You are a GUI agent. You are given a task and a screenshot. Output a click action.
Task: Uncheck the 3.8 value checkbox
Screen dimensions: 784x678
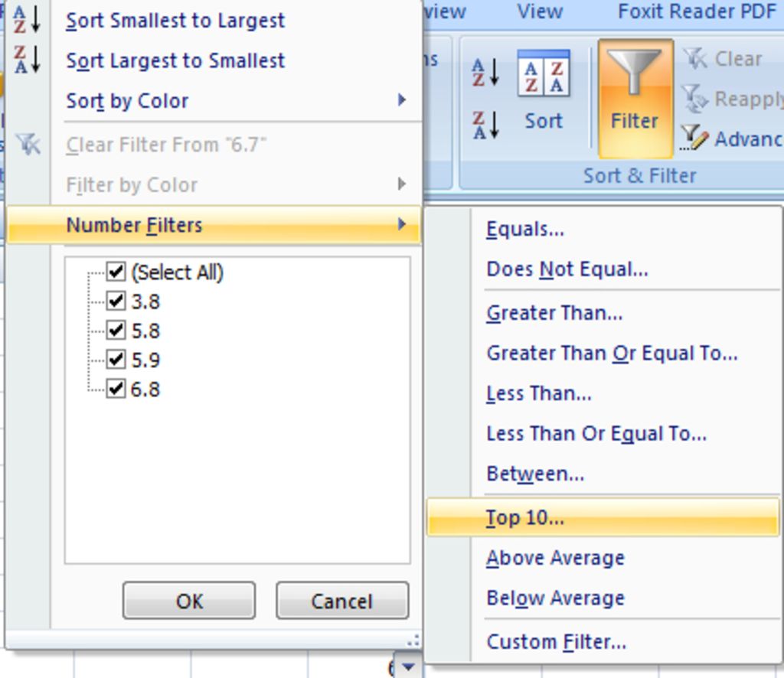116,302
